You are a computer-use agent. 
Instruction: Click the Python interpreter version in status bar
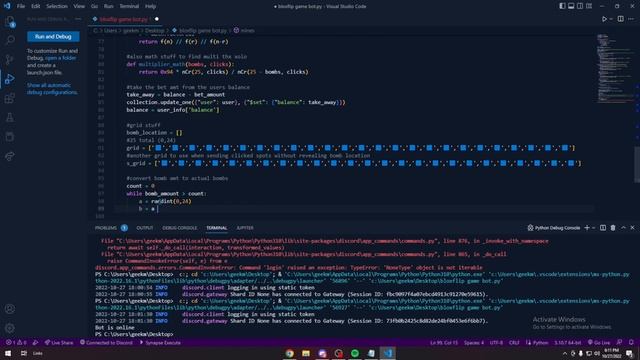click(x=568, y=342)
